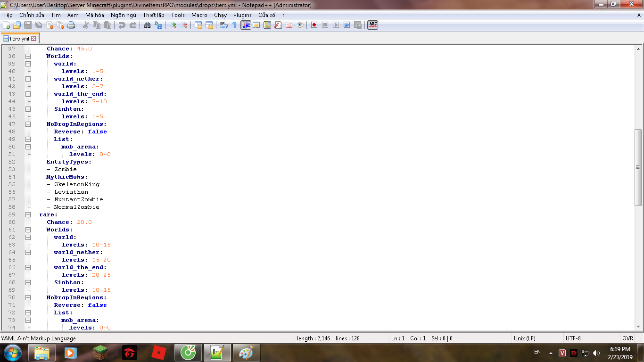
Task: Collapse the Worlds block on line 61
Action: 28,230
